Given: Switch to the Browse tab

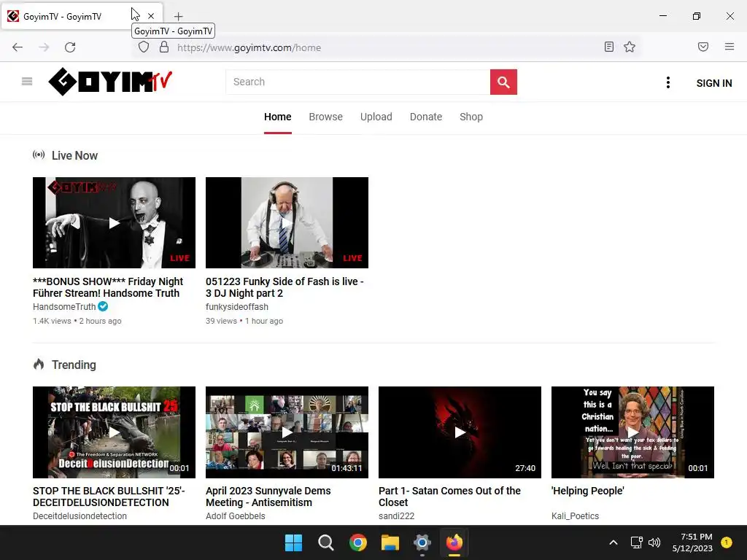Looking at the screenshot, I should [x=326, y=117].
